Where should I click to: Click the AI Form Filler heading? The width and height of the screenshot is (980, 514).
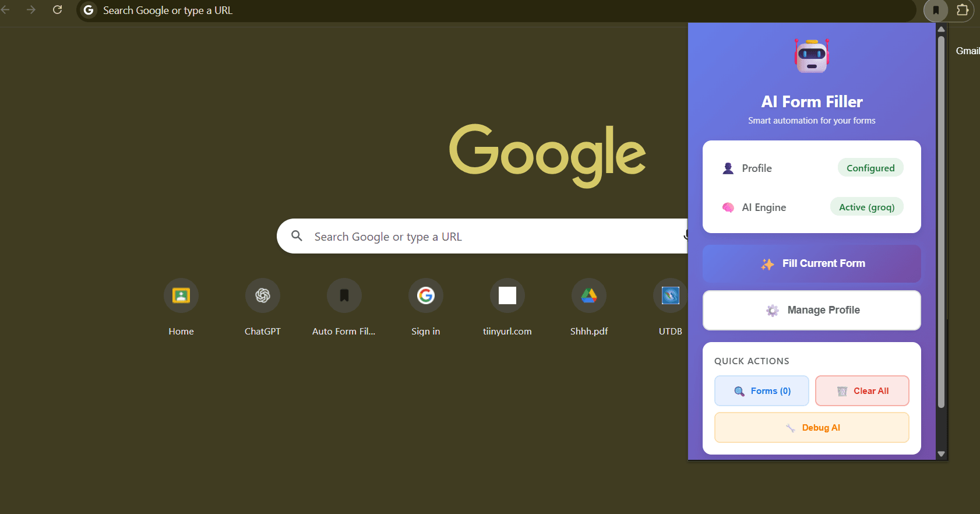[x=812, y=102]
